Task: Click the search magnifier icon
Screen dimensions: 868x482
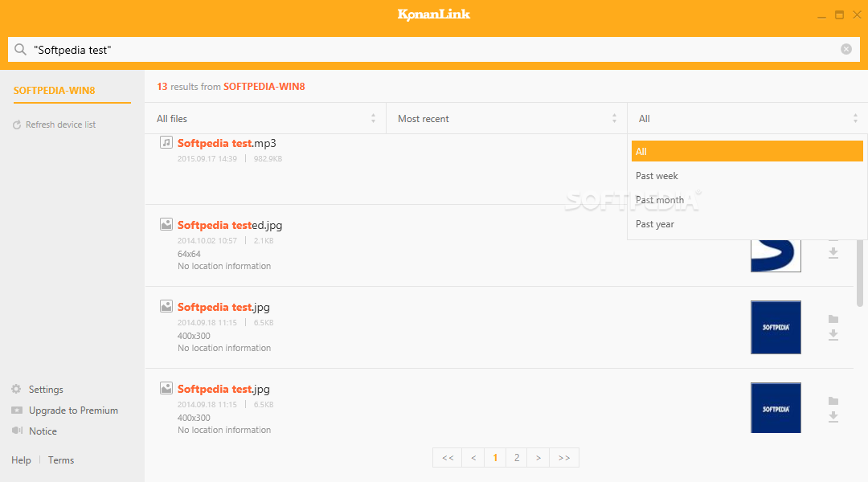Action: pyautogui.click(x=20, y=50)
